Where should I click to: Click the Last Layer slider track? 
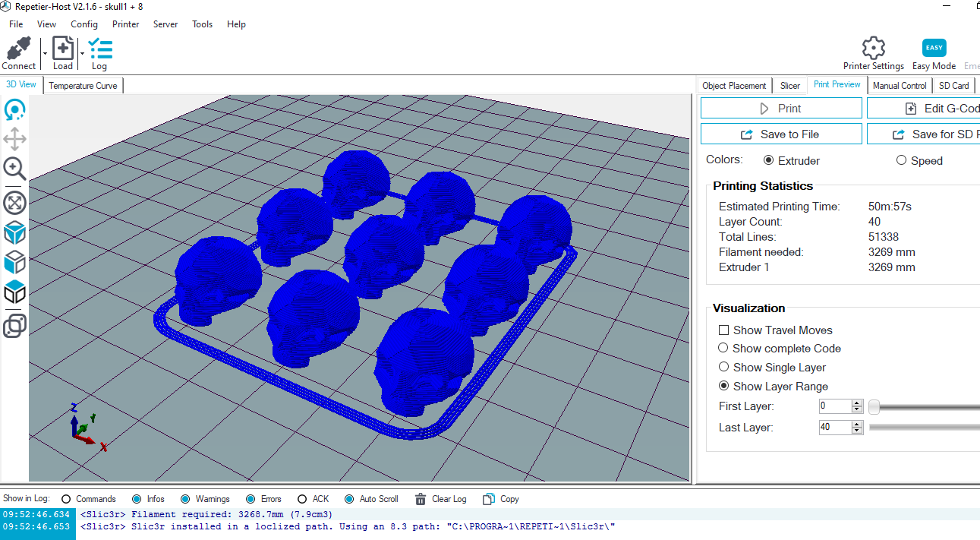(x=924, y=428)
